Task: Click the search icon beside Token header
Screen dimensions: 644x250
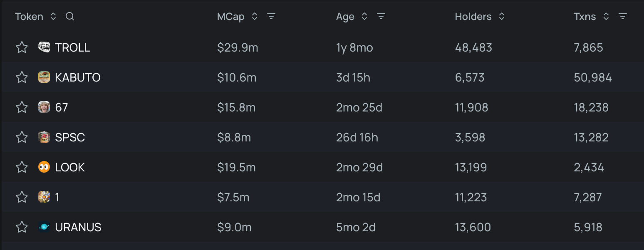Action: (70, 17)
